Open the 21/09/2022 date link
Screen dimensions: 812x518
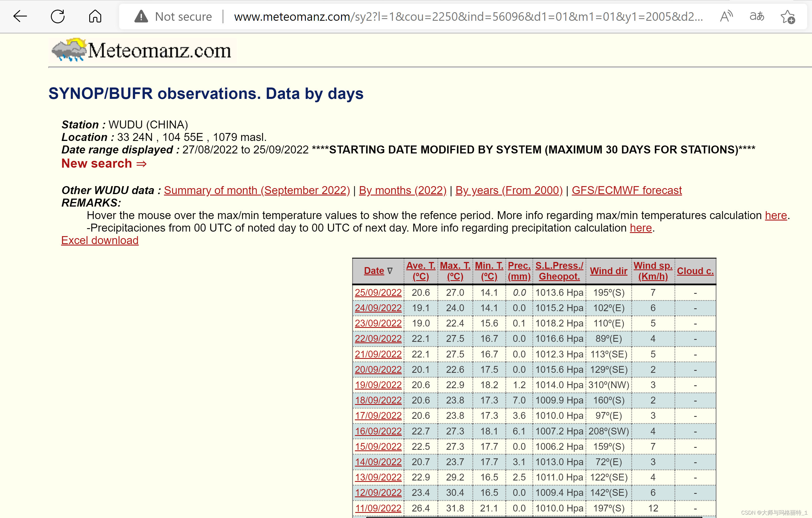click(x=378, y=354)
